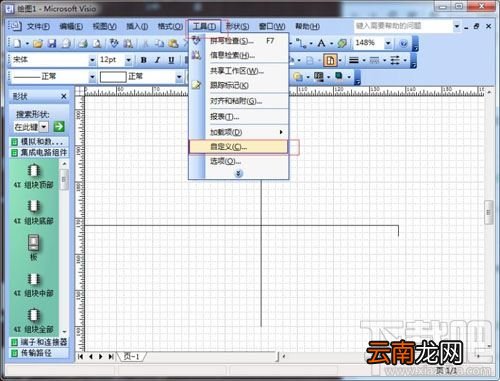Screen dimensions: 500x381
Task: Choose 报表(T) menu entry
Action: pos(239,117)
